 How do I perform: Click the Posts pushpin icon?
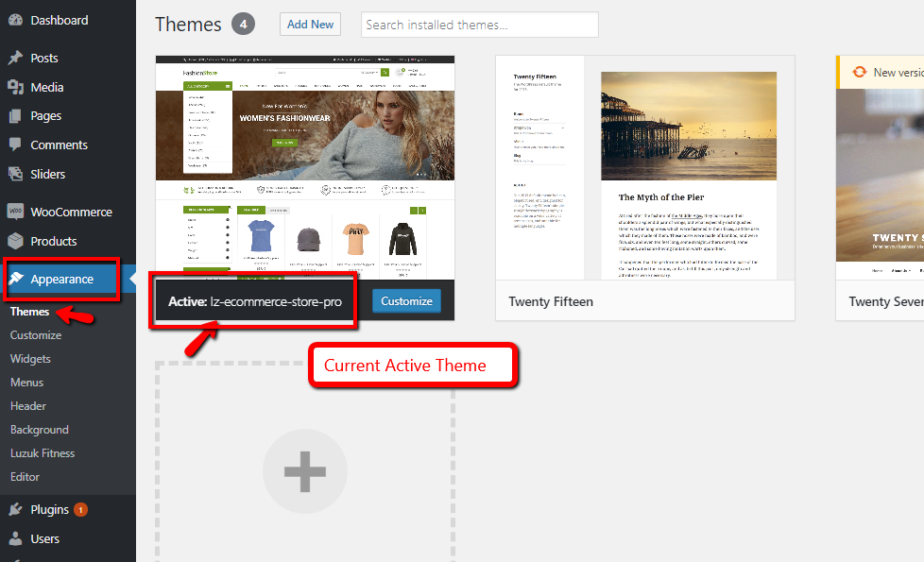15,58
